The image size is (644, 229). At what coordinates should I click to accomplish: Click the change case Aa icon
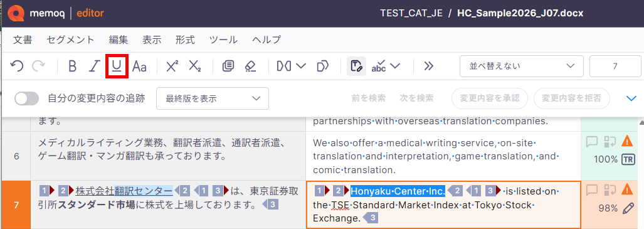pyautogui.click(x=139, y=66)
